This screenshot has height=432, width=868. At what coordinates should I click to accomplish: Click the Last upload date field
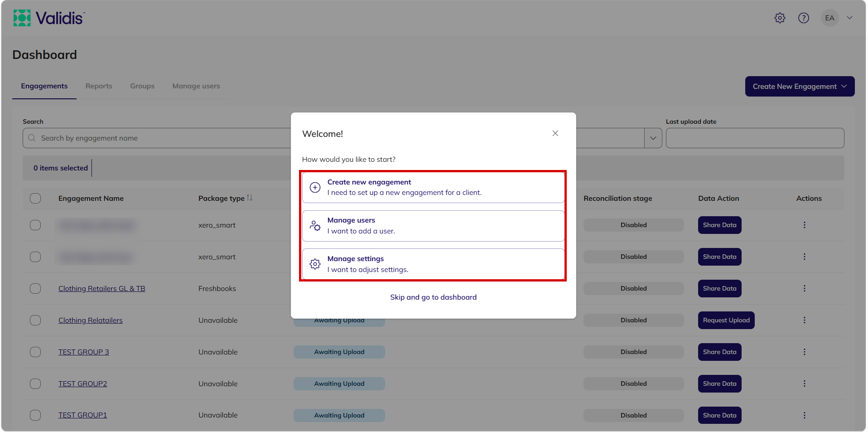click(x=755, y=138)
